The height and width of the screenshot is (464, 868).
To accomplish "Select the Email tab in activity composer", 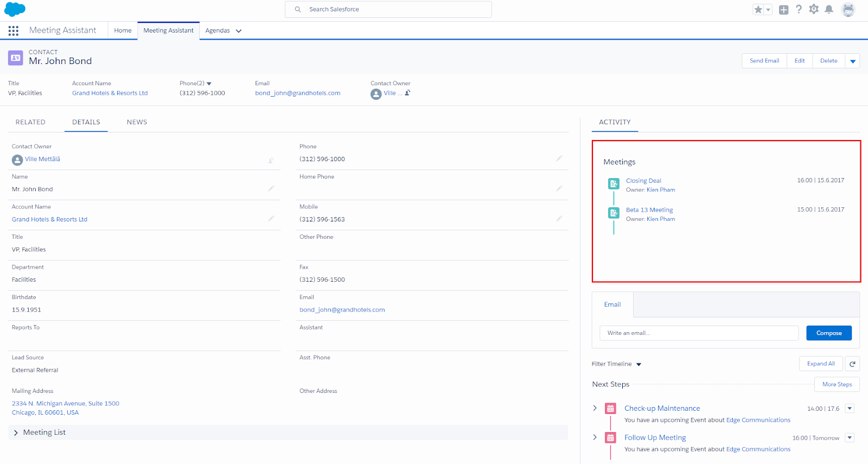I will pos(612,304).
